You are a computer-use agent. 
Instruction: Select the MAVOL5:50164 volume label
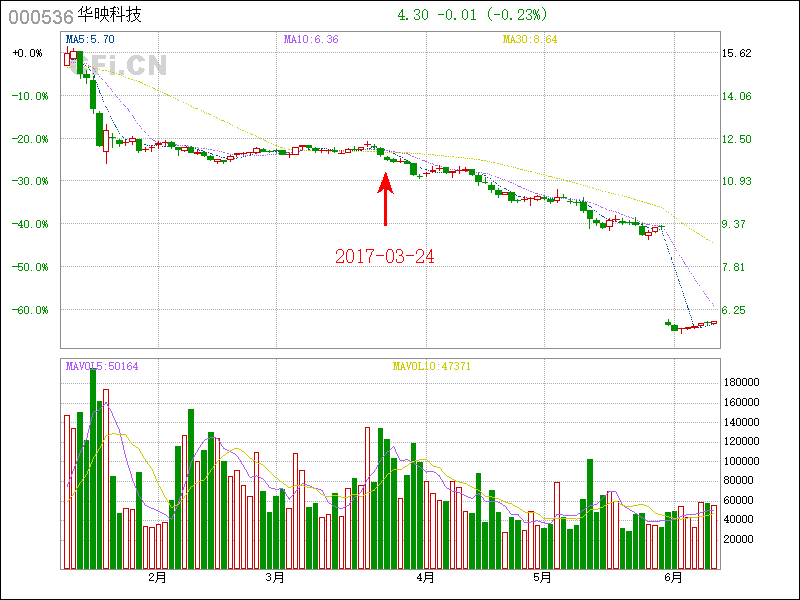102,366
